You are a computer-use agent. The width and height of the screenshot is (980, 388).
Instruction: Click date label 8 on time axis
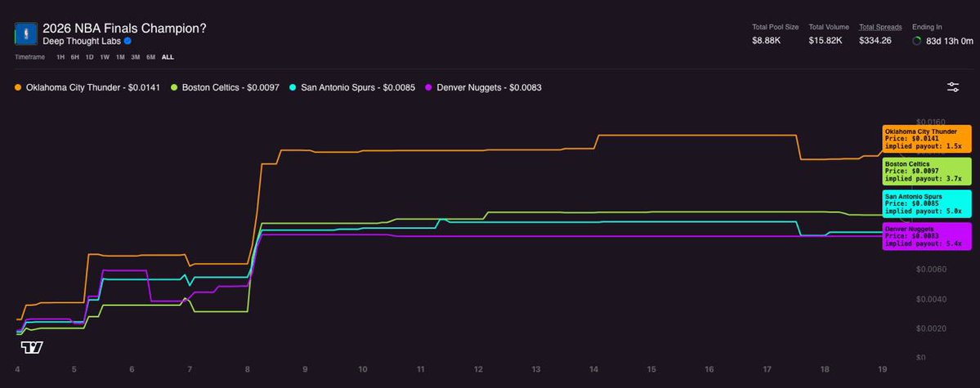[248, 370]
